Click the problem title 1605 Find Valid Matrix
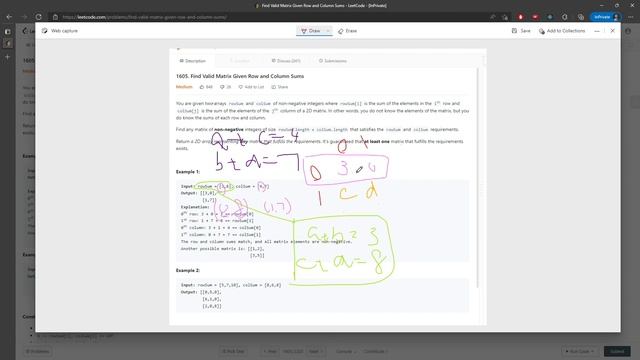This screenshot has width=640, height=360. (240, 76)
